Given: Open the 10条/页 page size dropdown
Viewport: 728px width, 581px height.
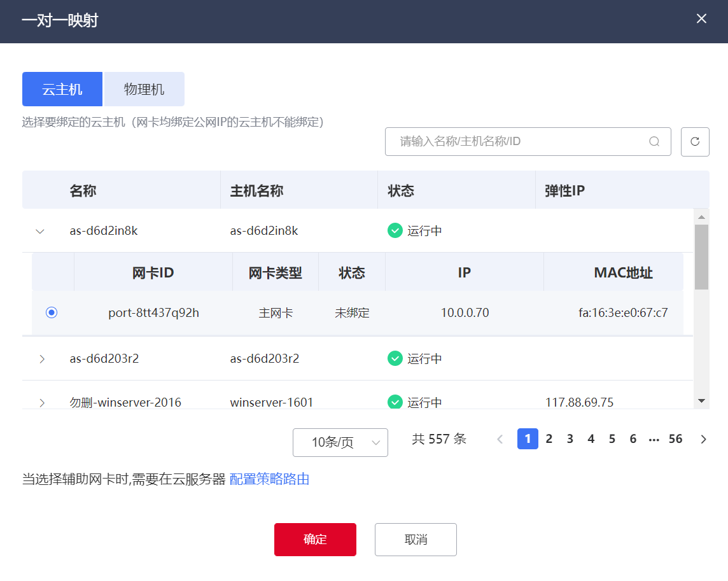Looking at the screenshot, I should (340, 442).
